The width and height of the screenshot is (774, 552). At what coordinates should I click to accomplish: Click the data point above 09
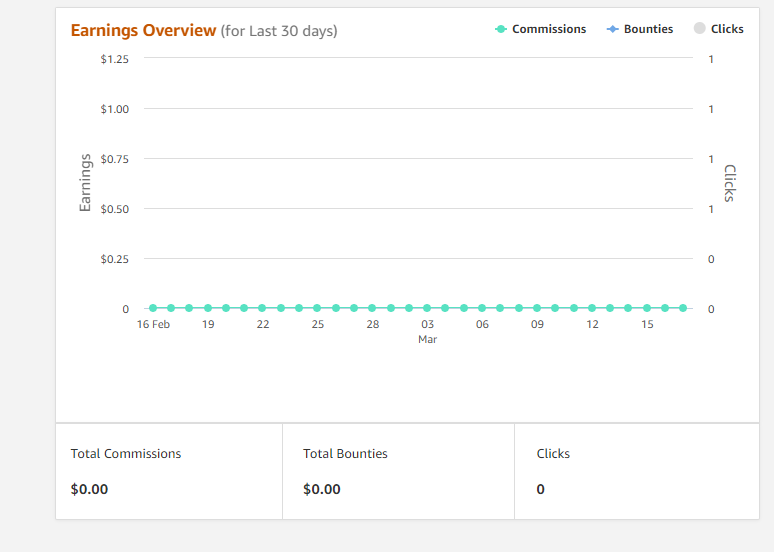pyautogui.click(x=537, y=308)
